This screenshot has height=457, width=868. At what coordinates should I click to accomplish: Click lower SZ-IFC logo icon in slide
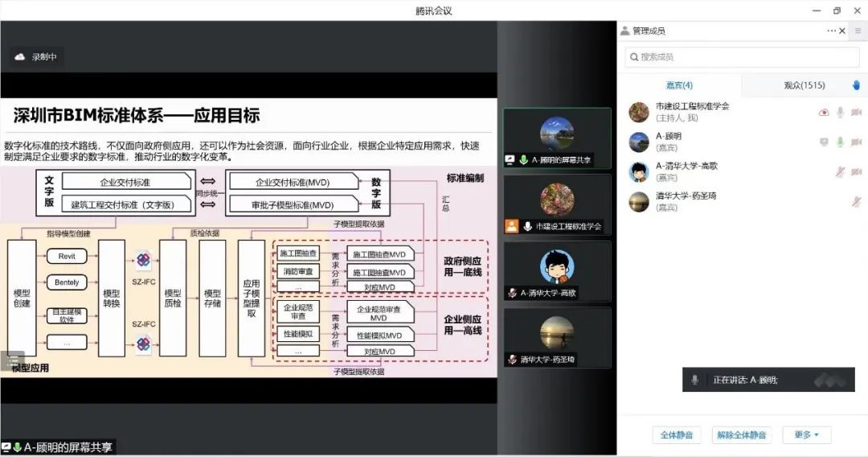(x=143, y=344)
